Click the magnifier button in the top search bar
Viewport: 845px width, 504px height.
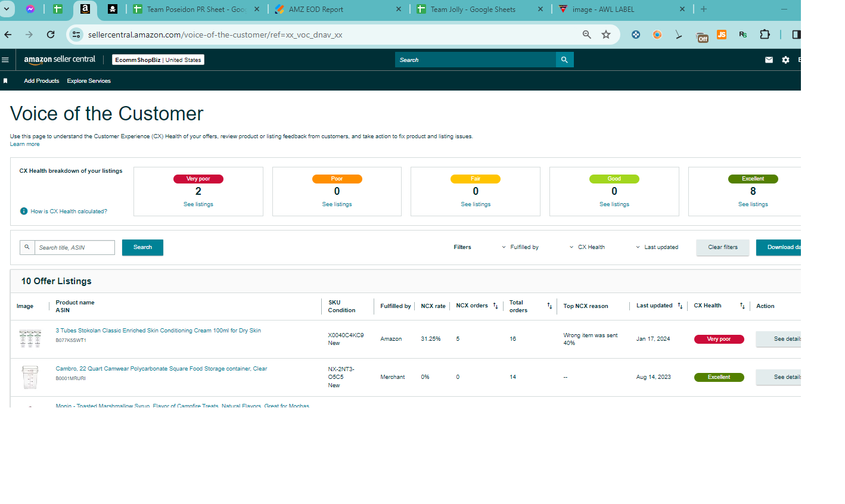(x=564, y=60)
